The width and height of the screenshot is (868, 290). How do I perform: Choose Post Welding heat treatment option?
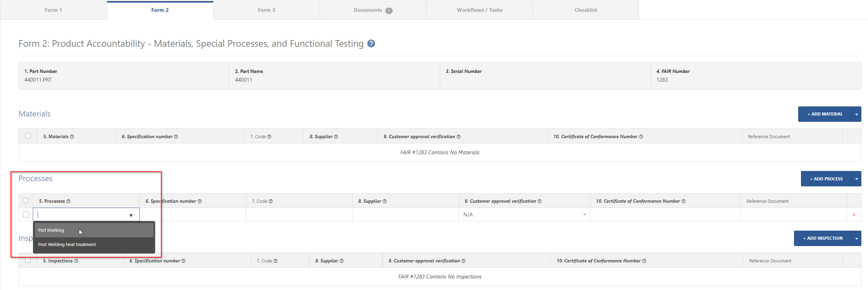pos(94,245)
